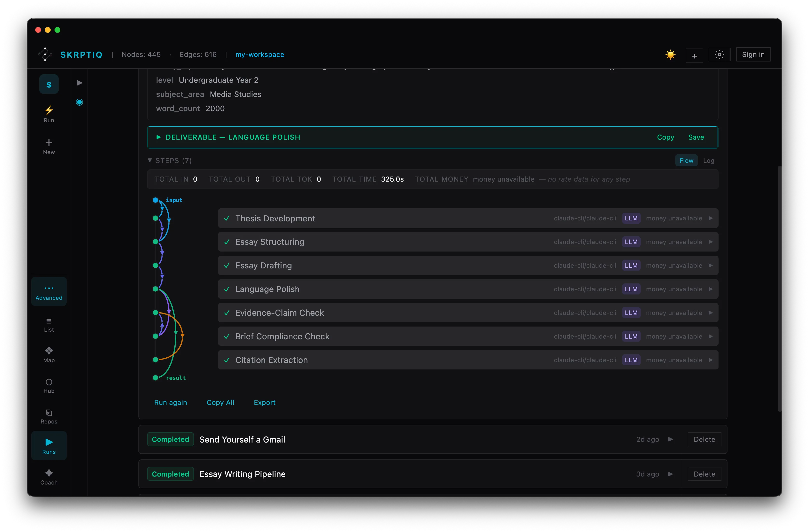
Task: Click the Completed badge for Send Yourself a Gmail
Action: click(x=170, y=439)
